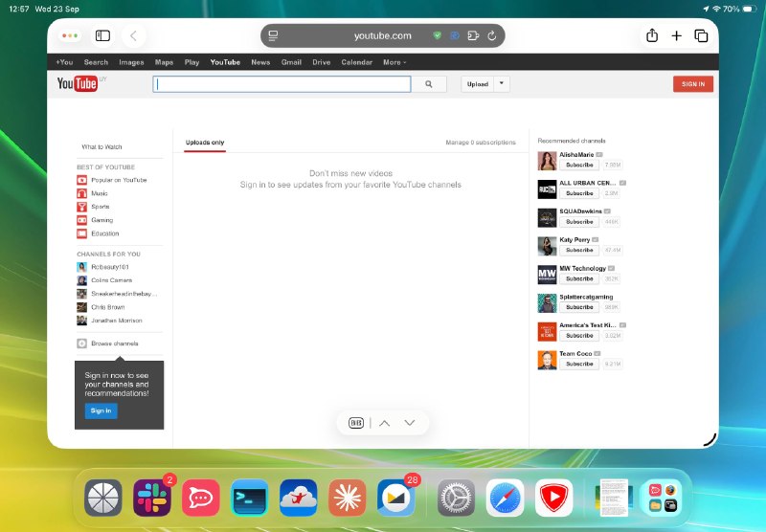This screenshot has height=532, width=766.
Task: Toggle the Safari sidebar button
Action: pos(102,35)
